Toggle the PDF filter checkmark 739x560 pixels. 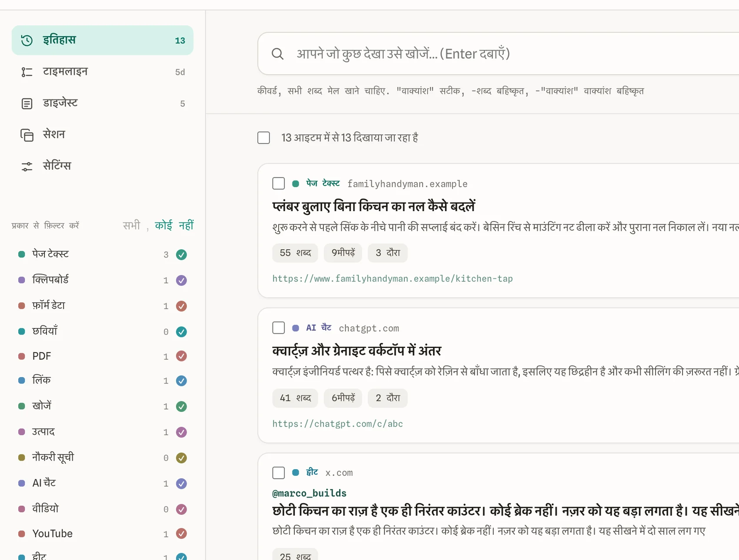(181, 356)
